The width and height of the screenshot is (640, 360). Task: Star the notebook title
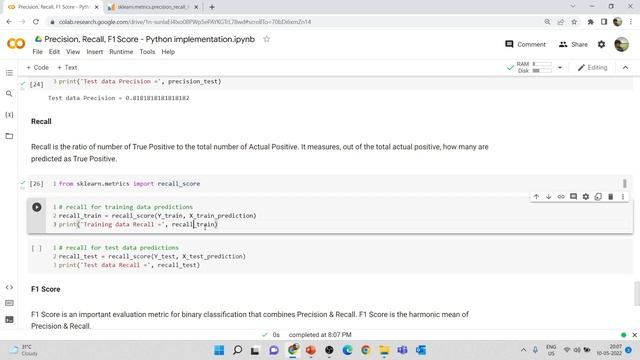click(267, 39)
